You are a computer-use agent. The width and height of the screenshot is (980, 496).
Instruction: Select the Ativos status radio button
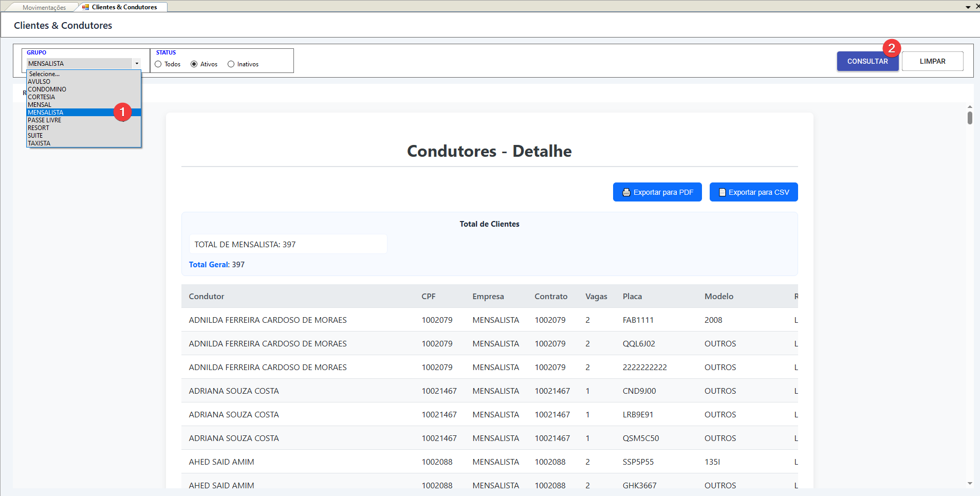194,64
